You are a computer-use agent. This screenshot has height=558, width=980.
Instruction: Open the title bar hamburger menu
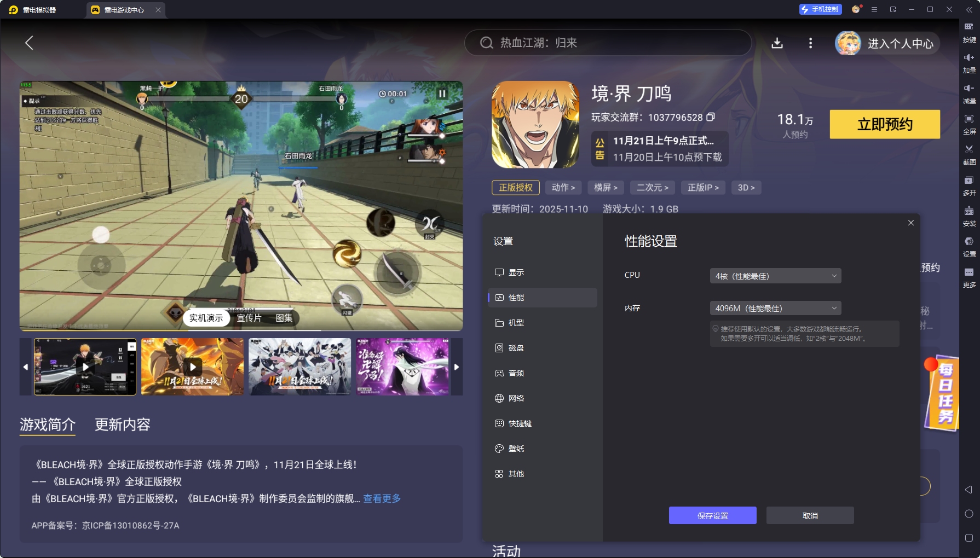pos(874,9)
